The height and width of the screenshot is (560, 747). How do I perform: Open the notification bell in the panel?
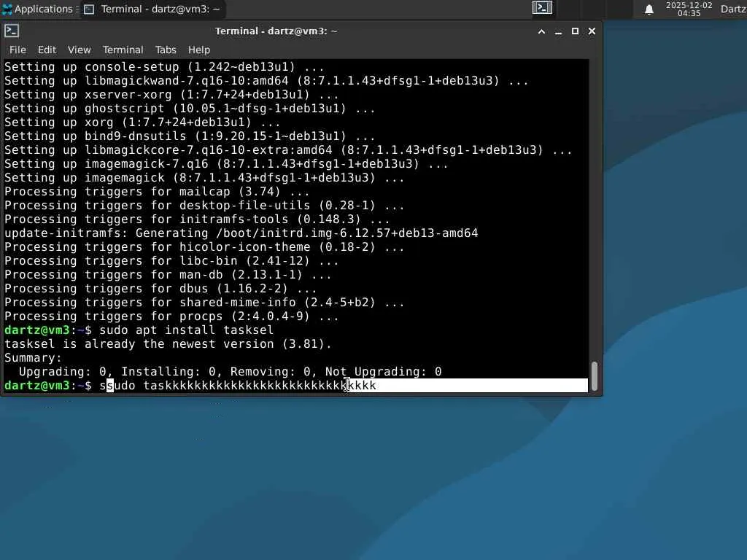pos(649,9)
